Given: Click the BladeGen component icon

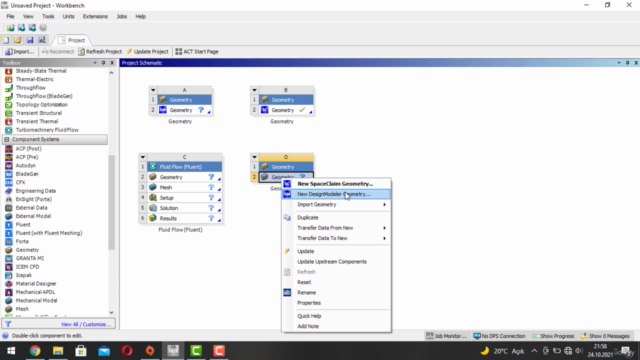Looking at the screenshot, I should click(9, 174).
